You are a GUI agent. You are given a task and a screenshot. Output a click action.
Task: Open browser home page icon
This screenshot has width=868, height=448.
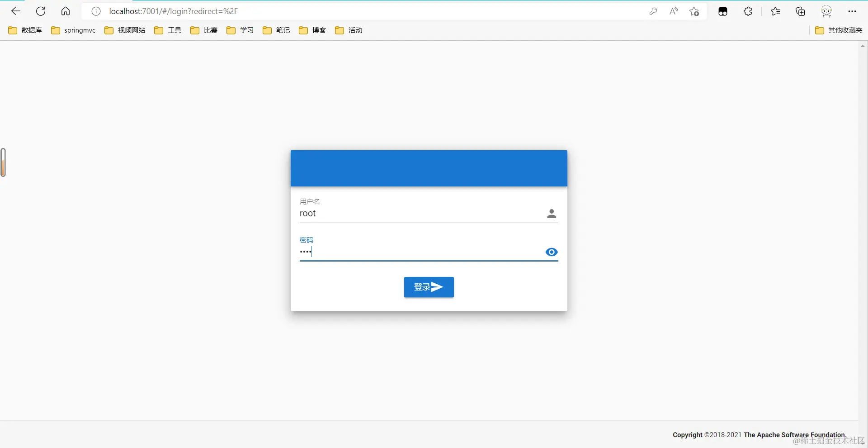[66, 11]
